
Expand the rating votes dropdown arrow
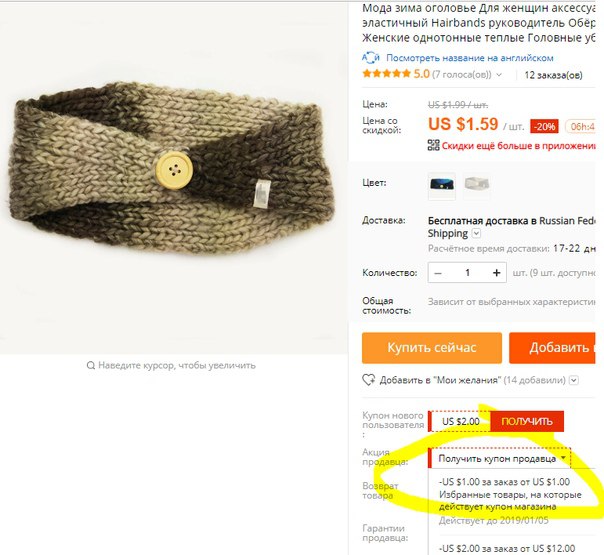pyautogui.click(x=499, y=75)
